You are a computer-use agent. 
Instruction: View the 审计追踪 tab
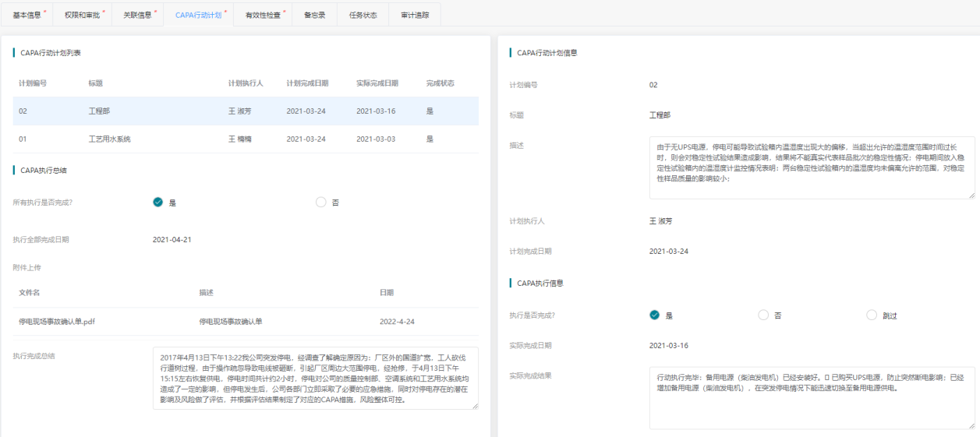(415, 15)
